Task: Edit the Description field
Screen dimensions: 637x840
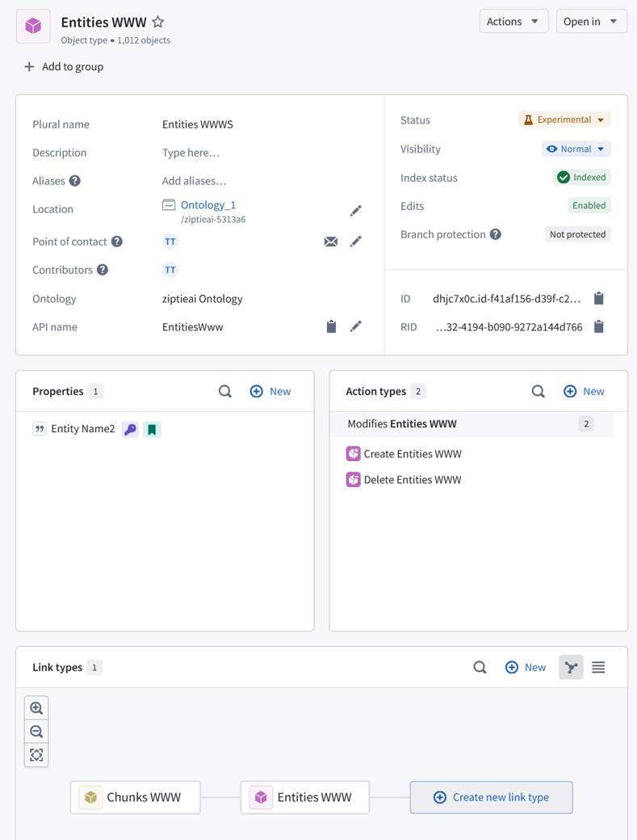Action: pos(191,153)
